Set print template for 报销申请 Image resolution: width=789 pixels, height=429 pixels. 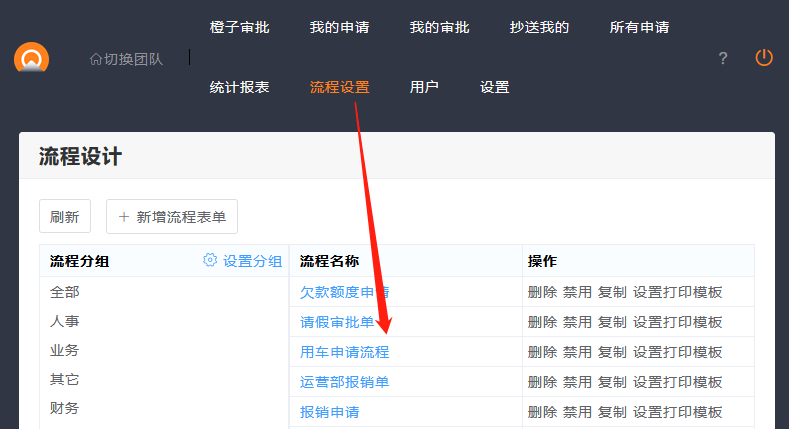coord(677,412)
